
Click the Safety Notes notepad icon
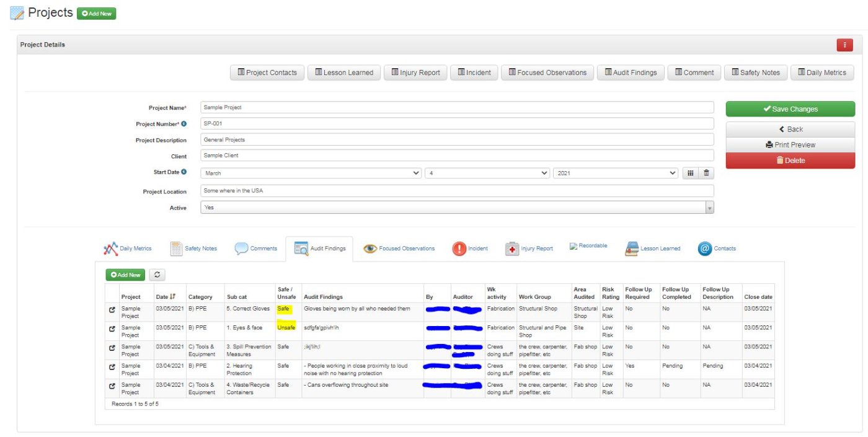(176, 249)
